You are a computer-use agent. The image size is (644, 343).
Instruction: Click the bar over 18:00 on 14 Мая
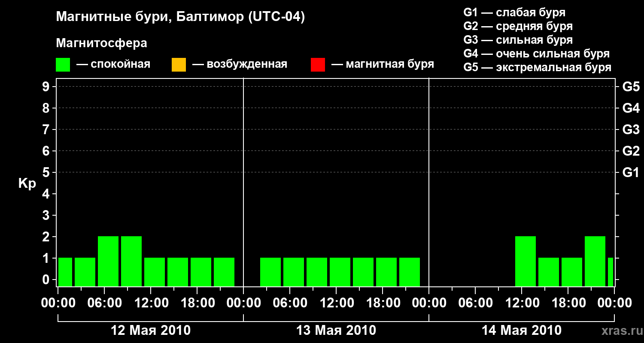(572, 272)
